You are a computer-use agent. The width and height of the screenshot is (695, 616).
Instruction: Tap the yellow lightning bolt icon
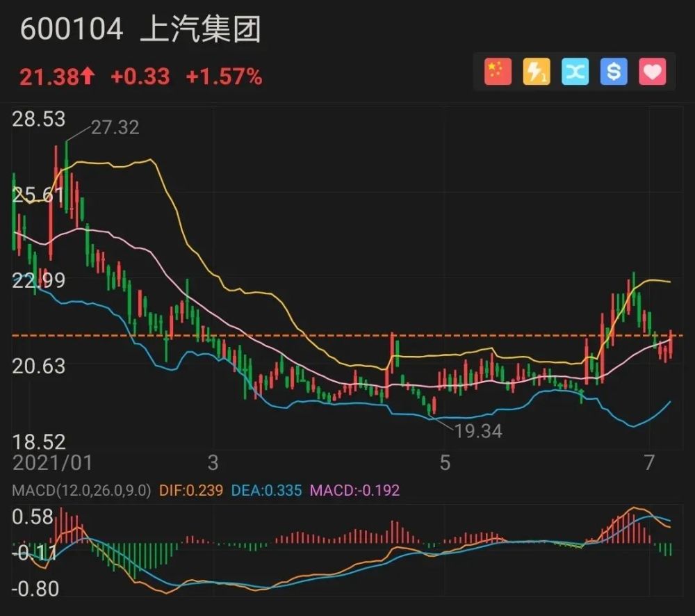(x=537, y=72)
